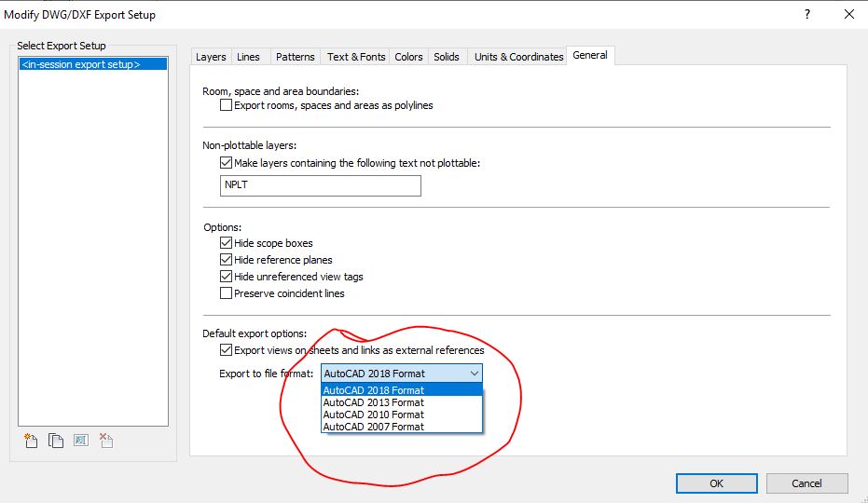This screenshot has height=503, width=868.
Task: Click the Delete Export Setup icon
Action: point(105,441)
